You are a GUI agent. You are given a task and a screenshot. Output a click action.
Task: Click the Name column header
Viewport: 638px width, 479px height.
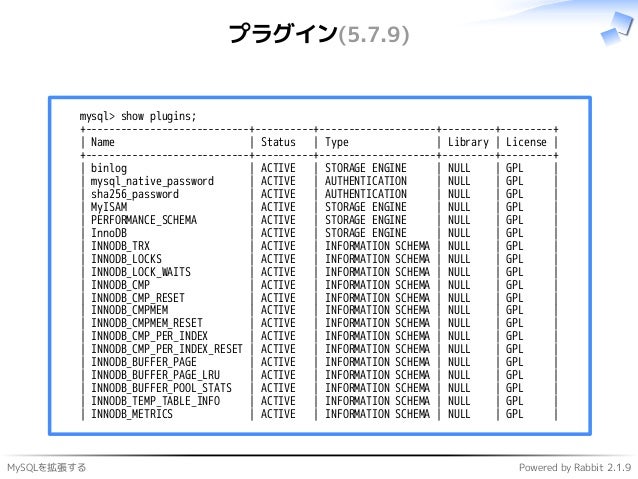tap(103, 142)
